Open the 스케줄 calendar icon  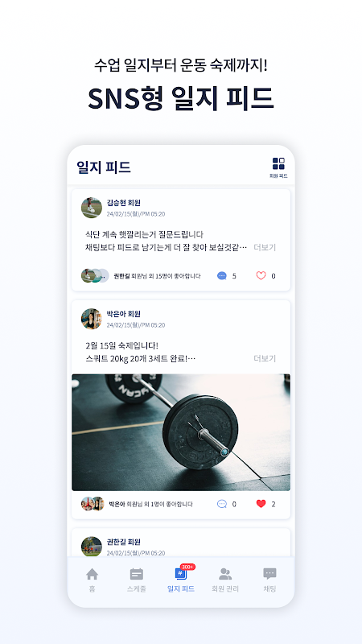click(136, 574)
